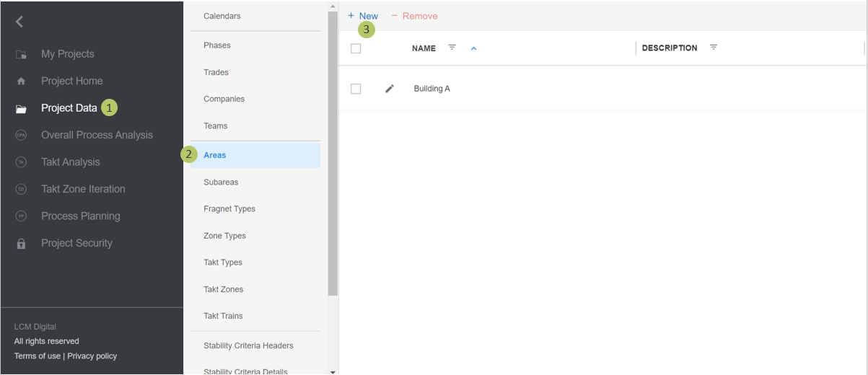Click the back chevron to collapse sidebar
Image resolution: width=868 pixels, height=375 pixels.
point(19,22)
